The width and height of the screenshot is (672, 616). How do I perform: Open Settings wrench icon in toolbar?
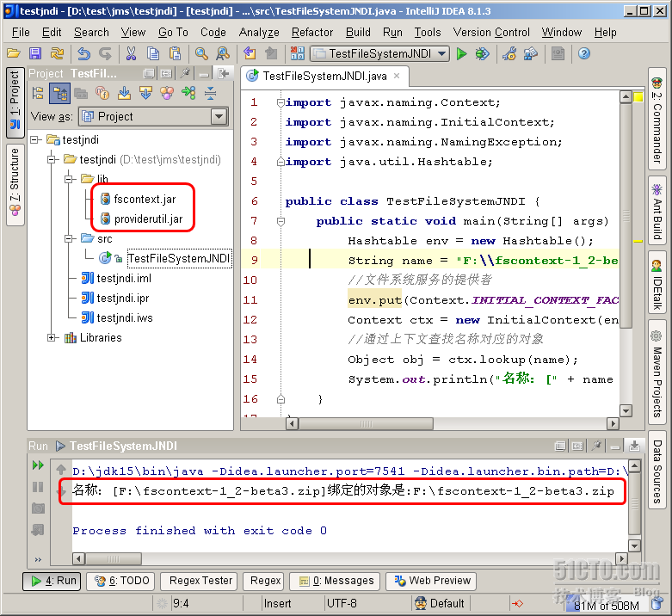(509, 53)
